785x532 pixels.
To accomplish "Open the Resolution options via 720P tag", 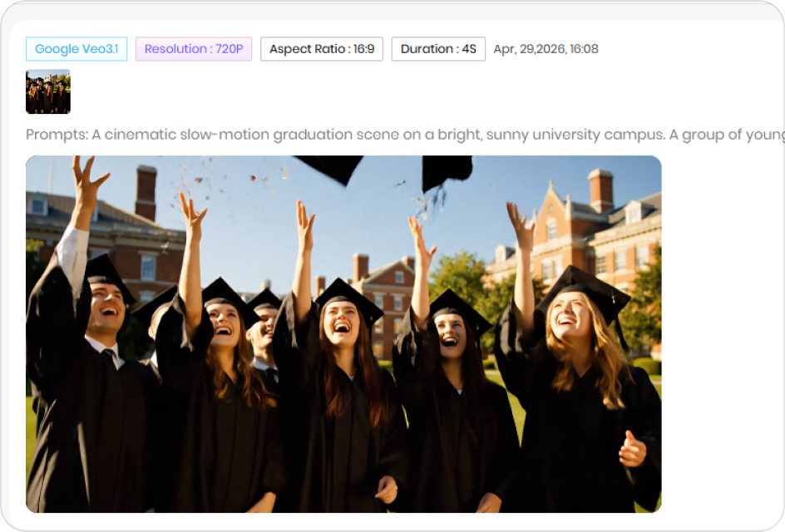I will 193,49.
